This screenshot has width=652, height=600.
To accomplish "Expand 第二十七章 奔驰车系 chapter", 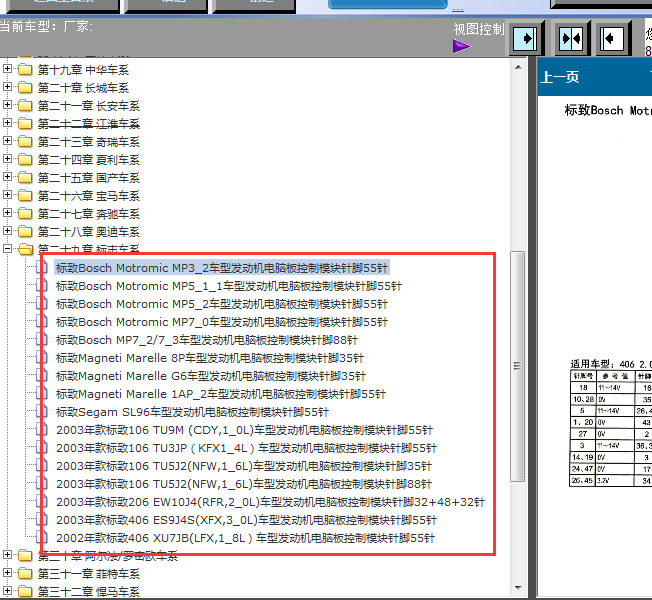I will pos(7,212).
